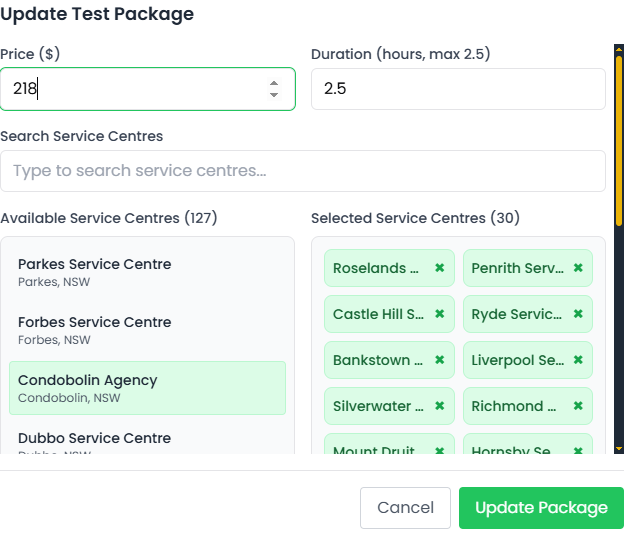Remove Liverpool service centre chip

[x=578, y=360]
